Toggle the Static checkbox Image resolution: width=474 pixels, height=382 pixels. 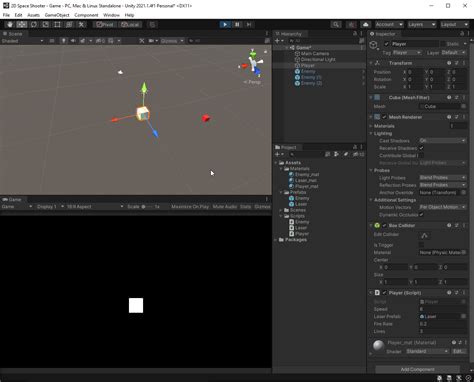click(x=443, y=44)
